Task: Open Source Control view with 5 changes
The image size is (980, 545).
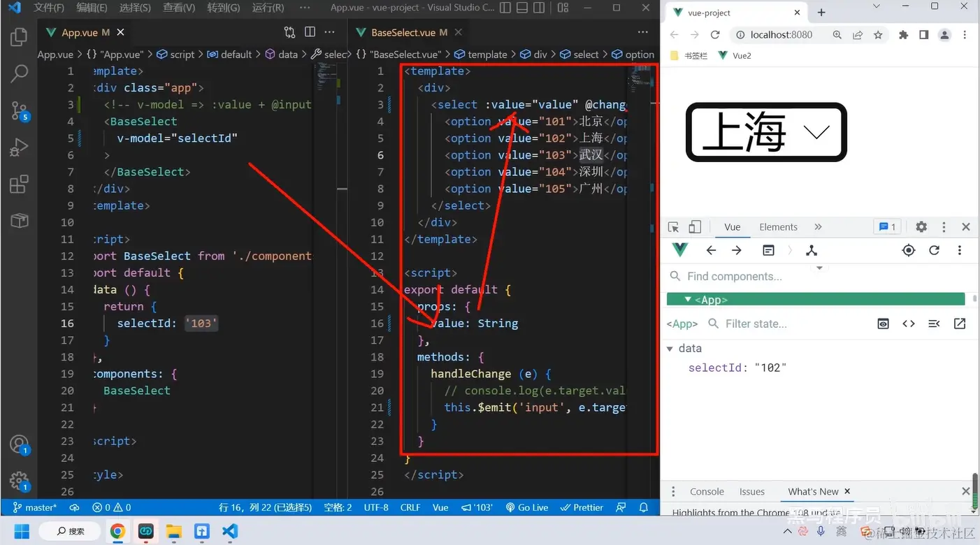Action: [x=19, y=110]
